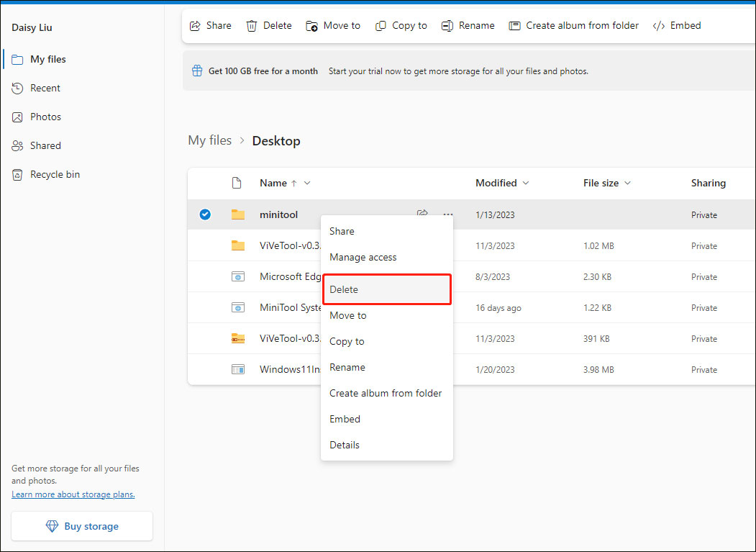Choose Embed in the context menu
Viewport: 756px width, 552px height.
click(387, 420)
